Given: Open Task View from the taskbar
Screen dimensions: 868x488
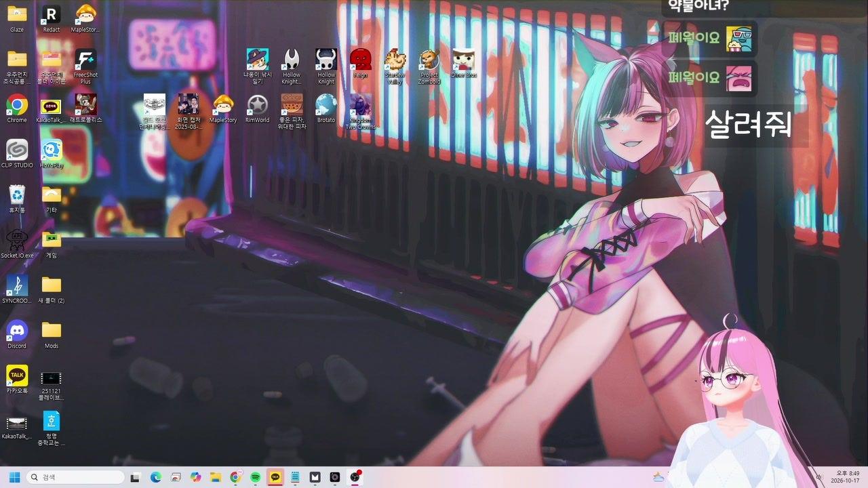Looking at the screenshot, I should [x=136, y=477].
